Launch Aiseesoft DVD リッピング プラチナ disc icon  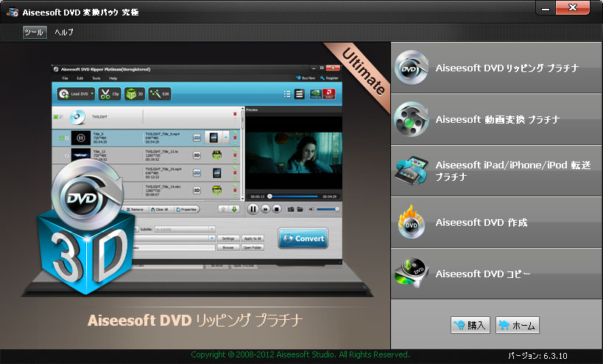[x=410, y=68]
